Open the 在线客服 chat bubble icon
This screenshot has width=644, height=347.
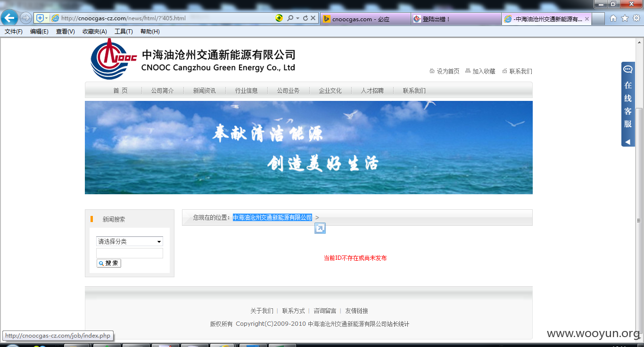(628, 70)
